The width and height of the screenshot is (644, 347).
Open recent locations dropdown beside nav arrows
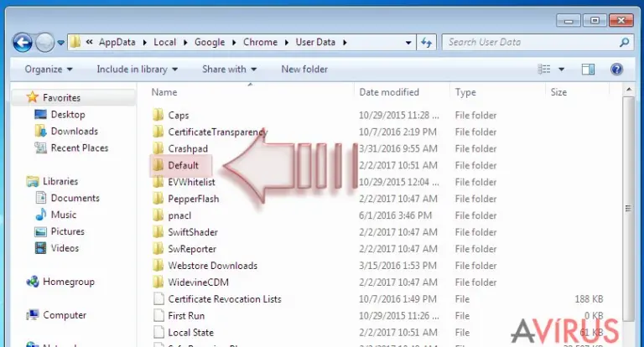click(x=60, y=42)
